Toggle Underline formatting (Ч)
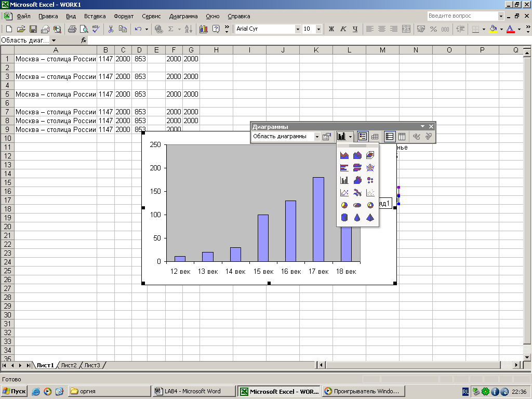Viewport: 532px width, 399px height. (x=355, y=29)
